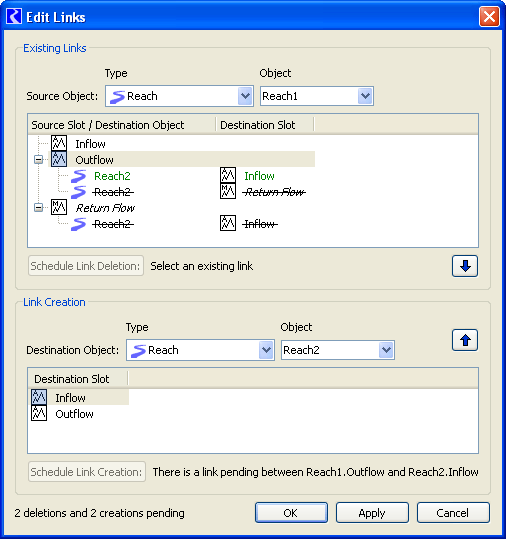Click the Outflow destination slot icon in Link Creation
The image size is (506, 539).
(39, 413)
